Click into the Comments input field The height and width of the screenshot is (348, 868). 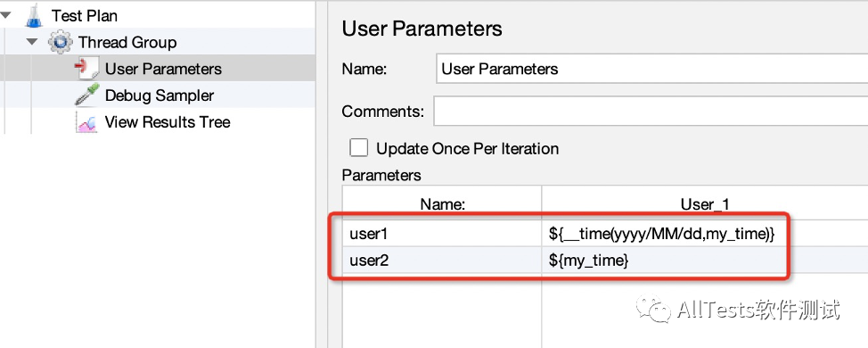click(x=651, y=111)
